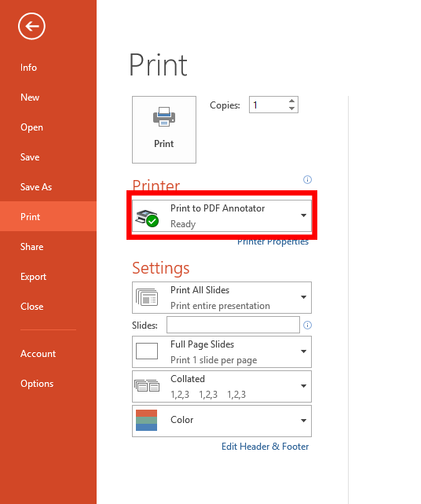Increase copies with the up spinner arrow
This screenshot has height=504, width=421.
click(x=291, y=101)
